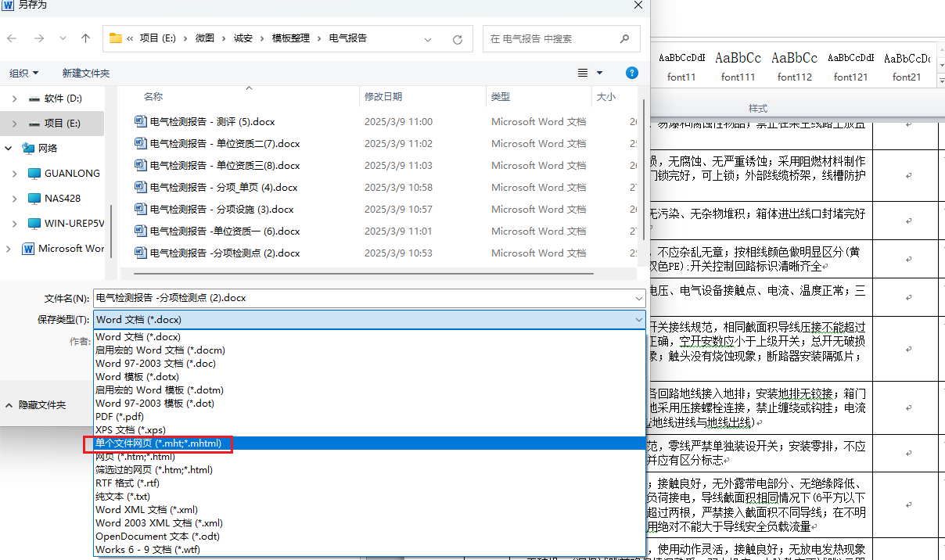The width and height of the screenshot is (945, 560).
Task: Select 网络 in navigation tree
Action: pos(48,148)
